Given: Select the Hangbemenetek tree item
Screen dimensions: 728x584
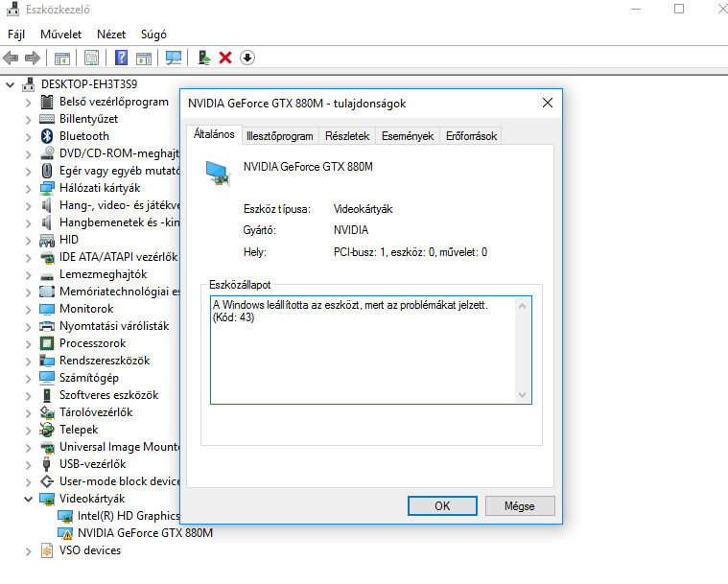Looking at the screenshot, I should click(119, 222).
